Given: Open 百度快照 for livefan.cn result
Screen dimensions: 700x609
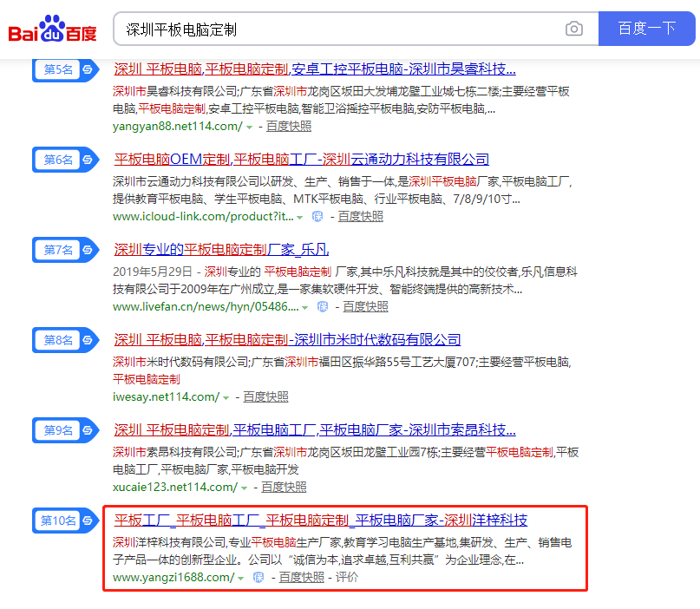Looking at the screenshot, I should coord(366,307).
